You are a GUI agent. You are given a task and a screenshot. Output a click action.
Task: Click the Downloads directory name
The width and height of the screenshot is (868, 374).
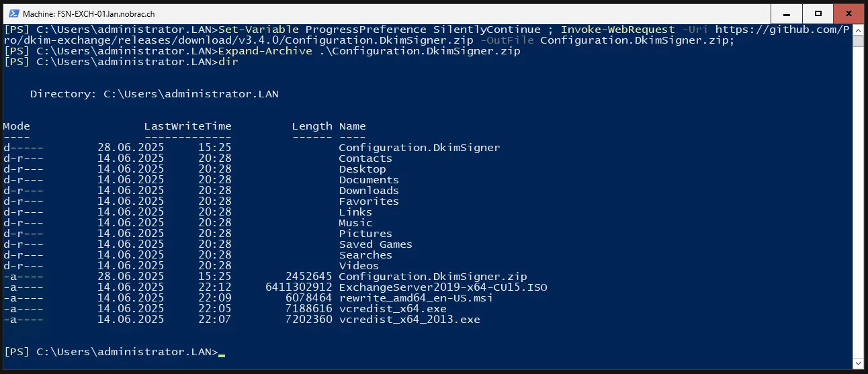coord(369,191)
